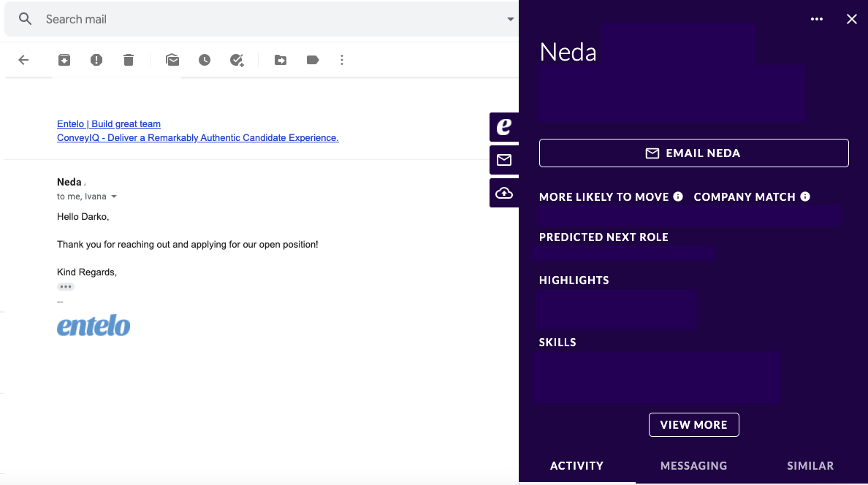Report this email as spam
This screenshot has width=868, height=485.
(x=96, y=60)
